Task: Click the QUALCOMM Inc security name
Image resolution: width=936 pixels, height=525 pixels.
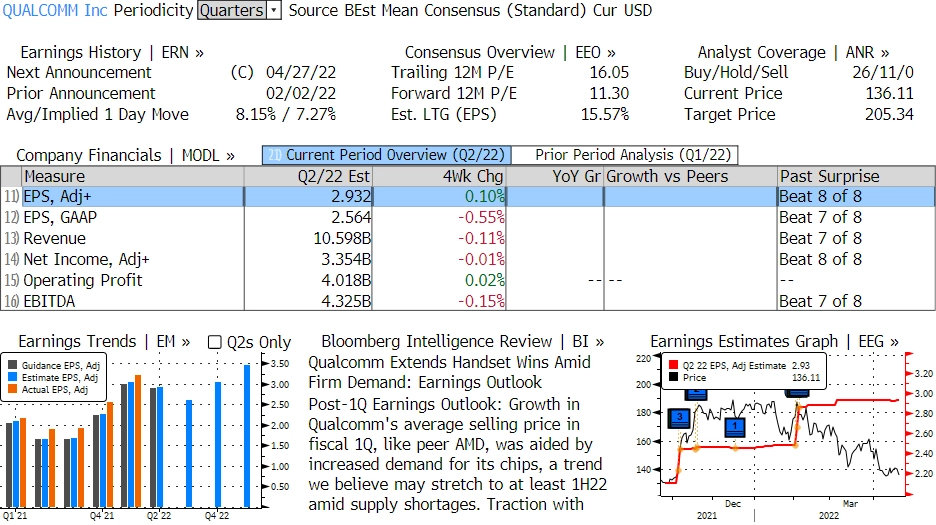Action: pyautogui.click(x=56, y=11)
